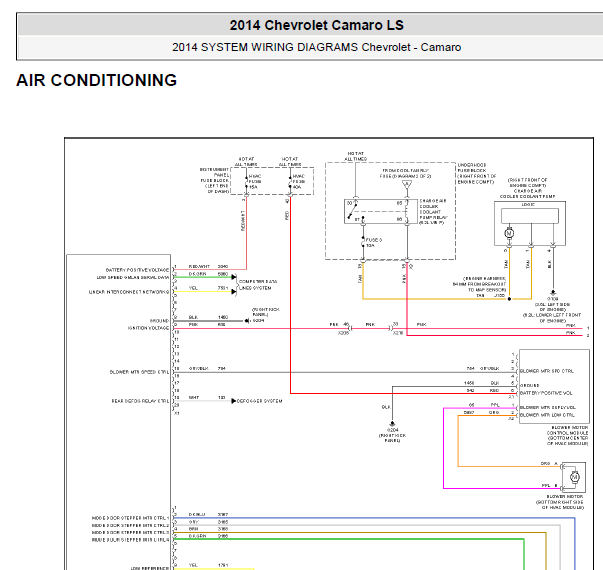Click the 'REAR DEFOG RELAY CTRL' label

click(x=140, y=401)
